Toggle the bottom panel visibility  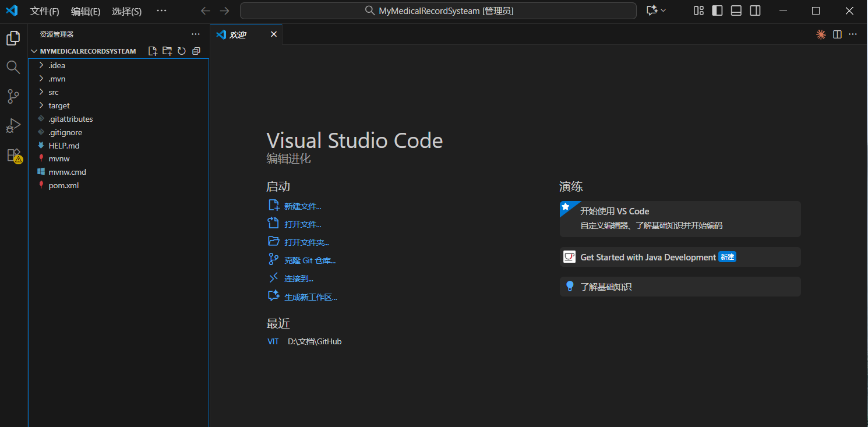(736, 10)
